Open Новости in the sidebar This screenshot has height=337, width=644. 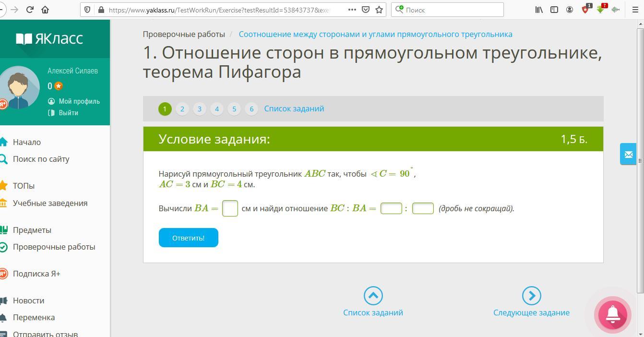point(29,301)
